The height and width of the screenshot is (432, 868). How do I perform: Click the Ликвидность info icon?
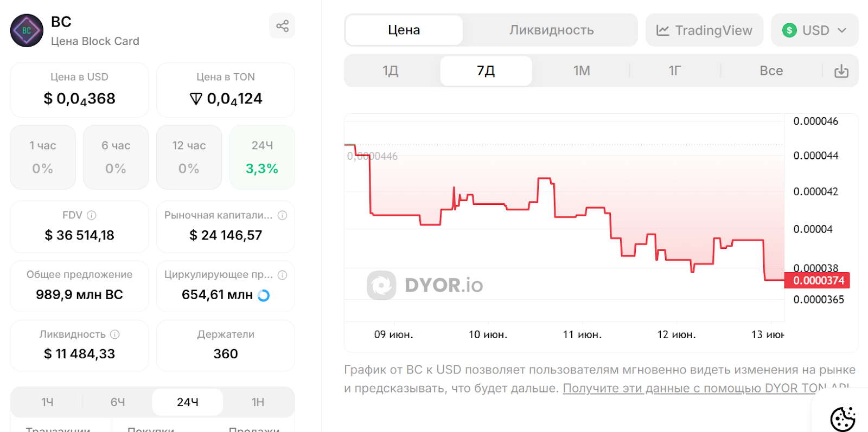(x=115, y=334)
